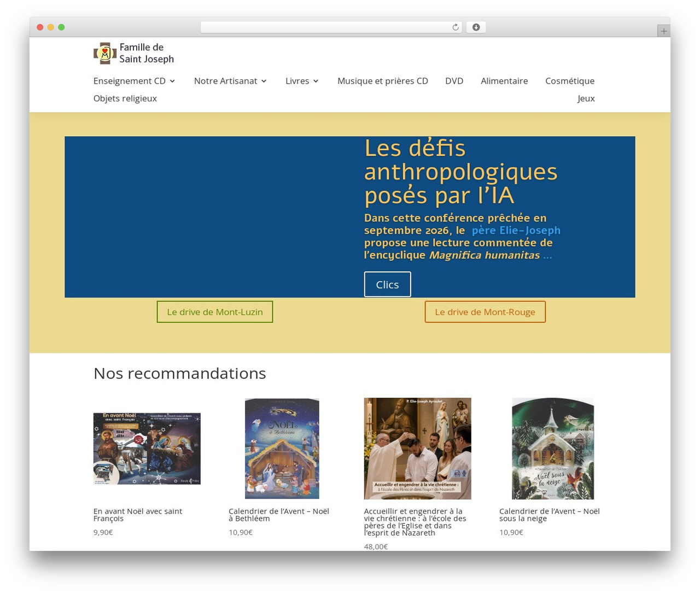Open the Alimentaire category
700x593 pixels.
504,81
